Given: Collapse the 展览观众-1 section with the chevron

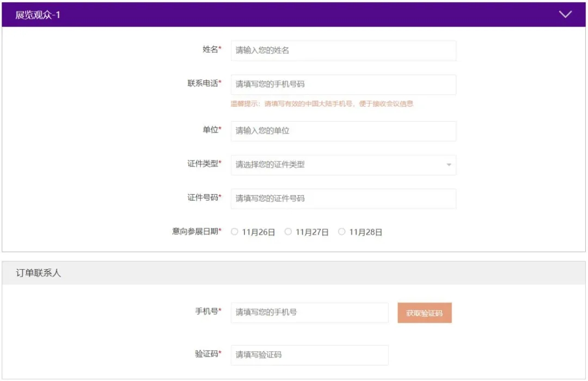Looking at the screenshot, I should point(565,15).
